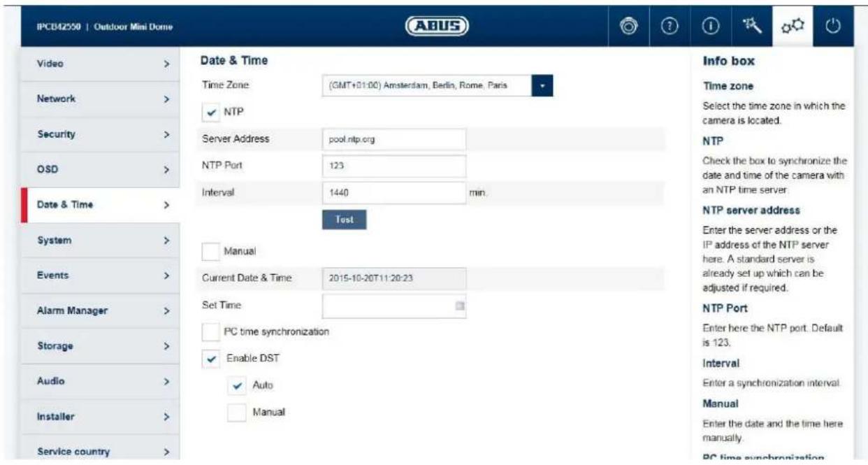Screen dimensions: 868x465
Task: Toggle the Enable DST checkbox
Action: pos(212,358)
